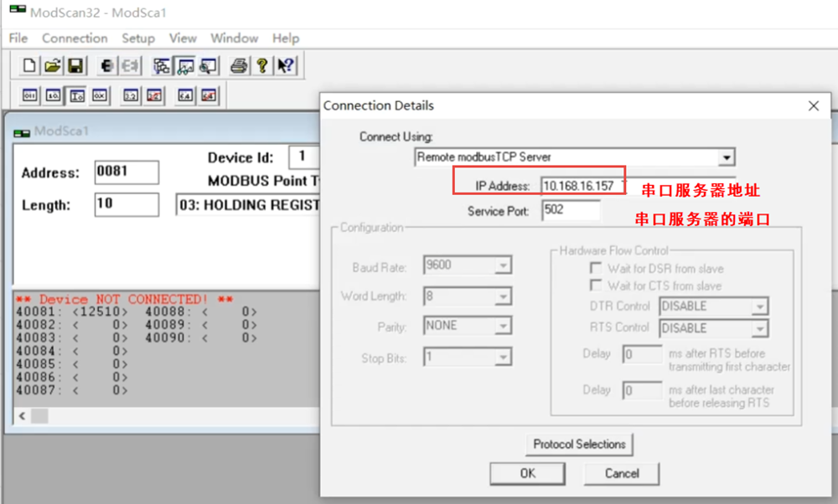The image size is (838, 504).
Task: Open the MODBUS Point Type dropdown
Action: 248,205
